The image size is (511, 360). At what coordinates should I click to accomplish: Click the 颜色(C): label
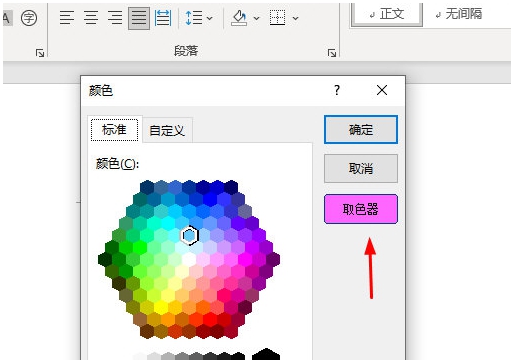(x=117, y=164)
